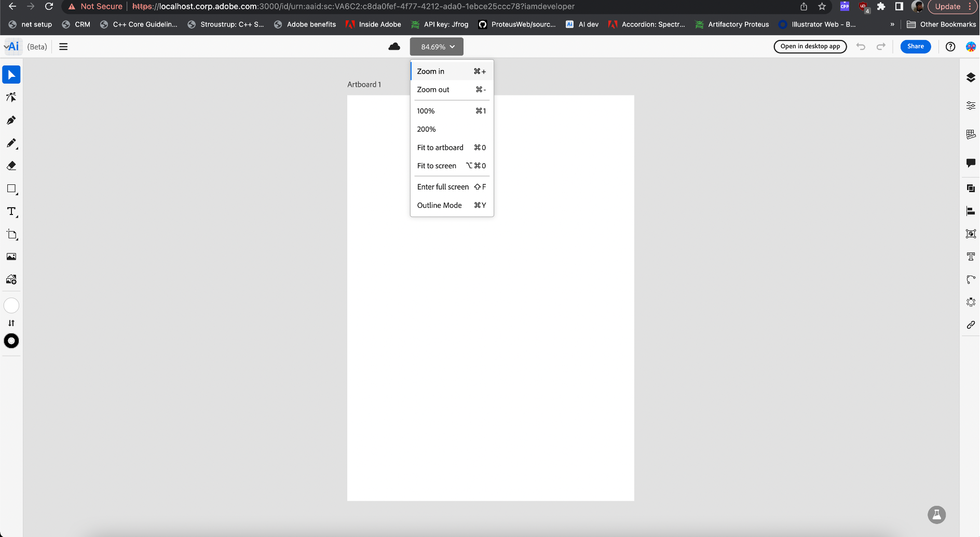Click the white fill color swatch
Image resolution: width=980 pixels, height=537 pixels.
[x=11, y=305]
